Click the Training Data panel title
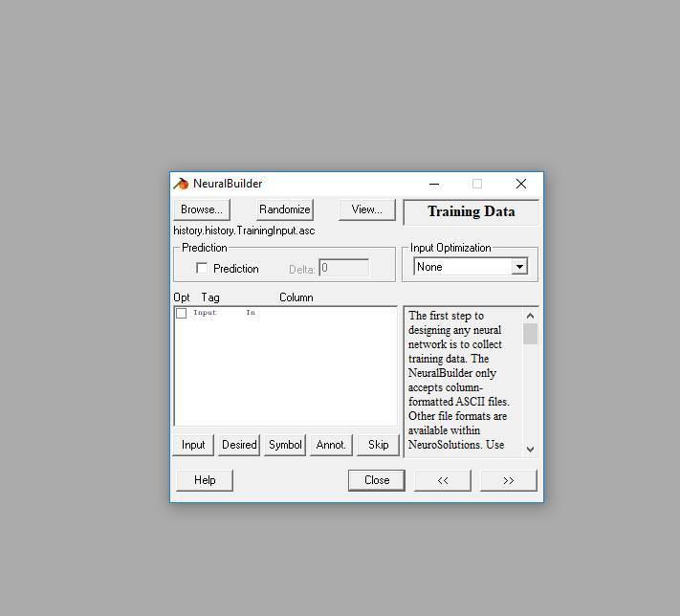Image resolution: width=680 pixels, height=616 pixels. click(x=471, y=211)
